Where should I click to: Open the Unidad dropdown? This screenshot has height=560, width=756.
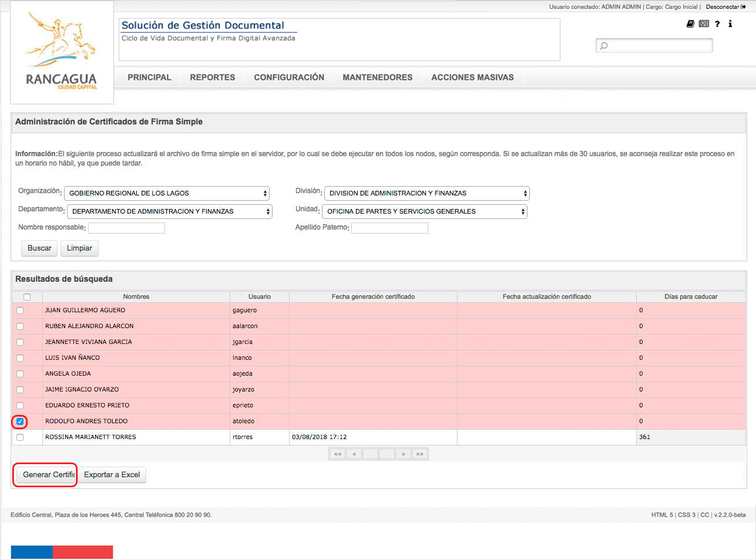(x=425, y=211)
